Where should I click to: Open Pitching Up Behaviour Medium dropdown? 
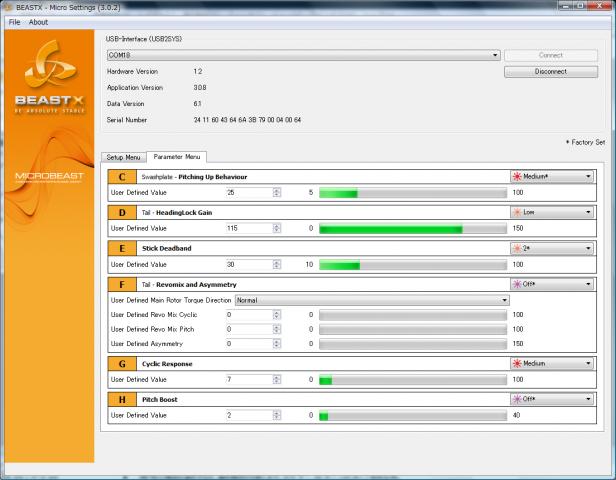[552, 176]
